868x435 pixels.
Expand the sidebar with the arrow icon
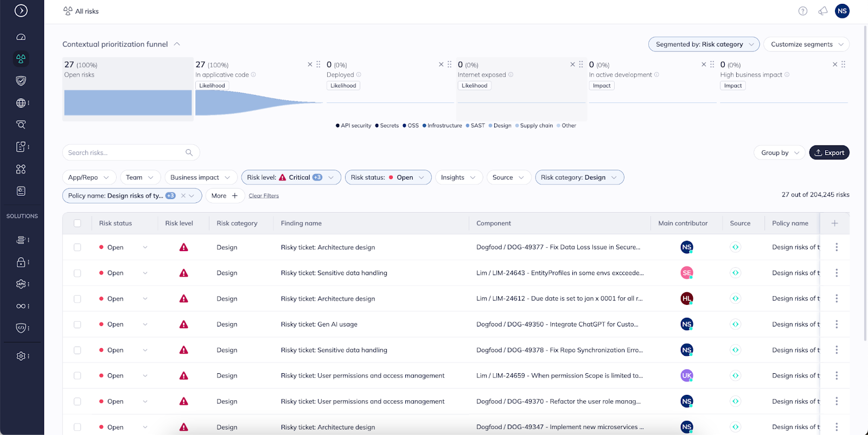tap(21, 11)
